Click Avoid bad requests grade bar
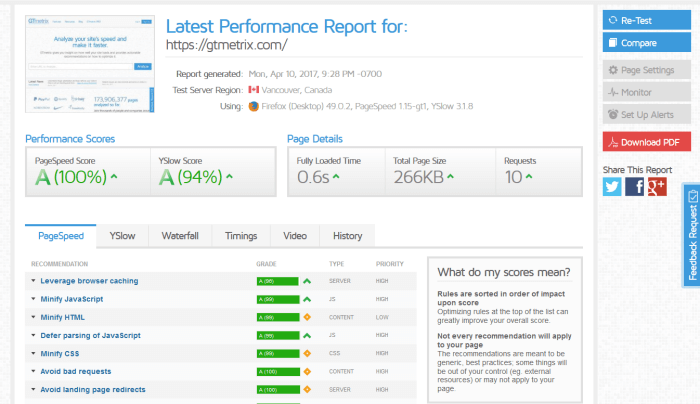Viewport: 700px width, 404px height. coord(278,371)
